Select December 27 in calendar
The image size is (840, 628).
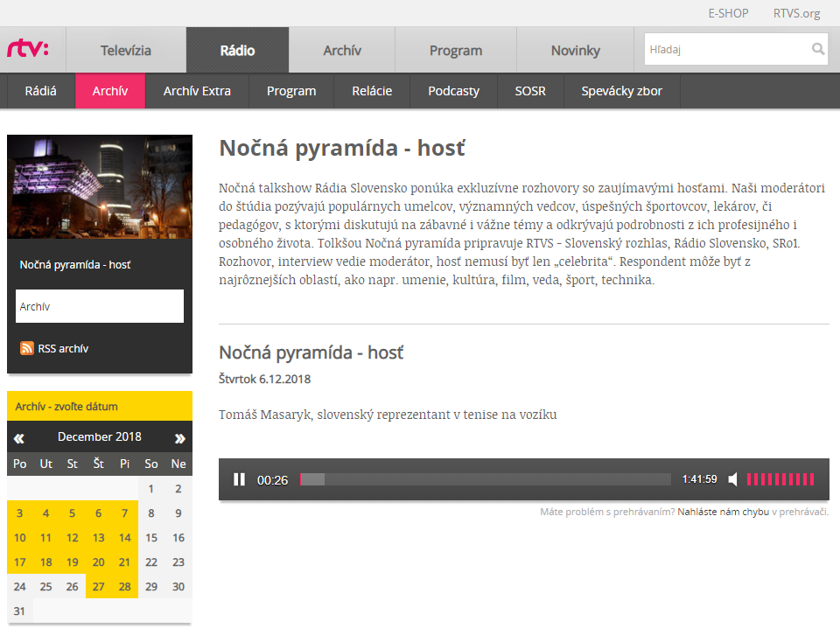point(99,587)
